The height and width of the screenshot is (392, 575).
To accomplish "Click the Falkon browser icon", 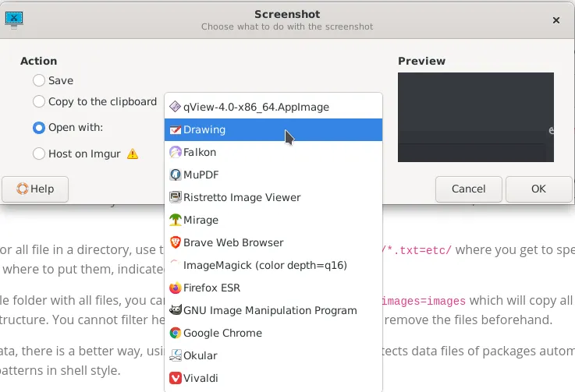I will click(175, 152).
